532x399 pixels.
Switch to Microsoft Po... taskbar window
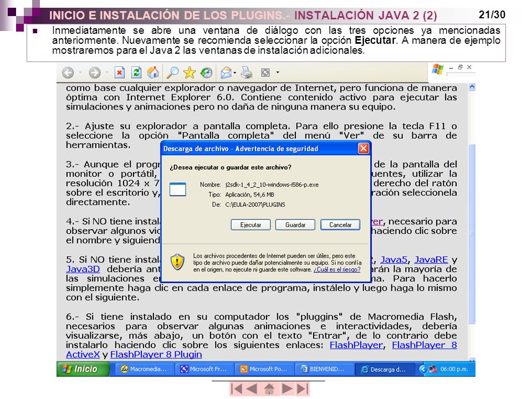coord(264,369)
